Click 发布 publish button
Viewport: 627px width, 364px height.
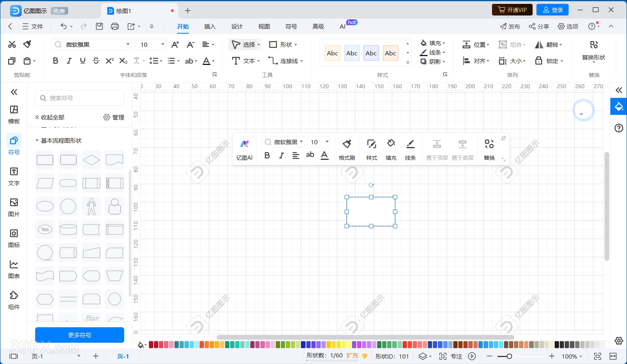click(510, 26)
